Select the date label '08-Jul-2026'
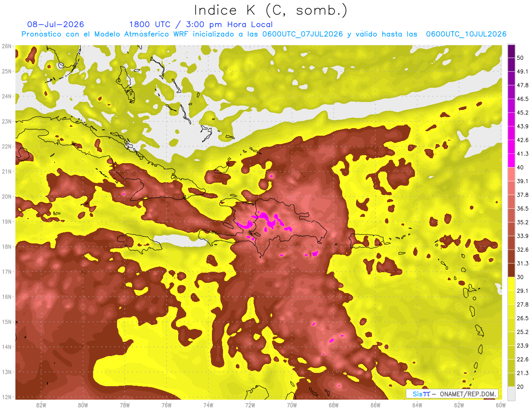Viewport: 532px width, 411px height. click(55, 24)
